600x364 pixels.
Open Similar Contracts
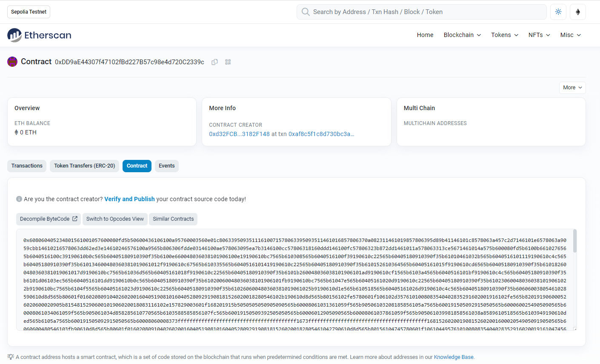[x=173, y=219]
